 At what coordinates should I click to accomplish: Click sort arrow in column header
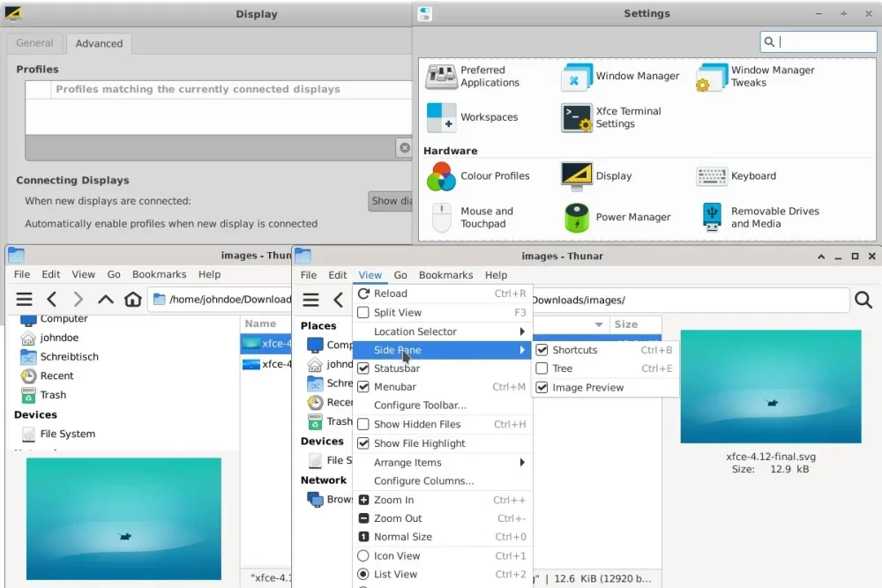pos(599,325)
